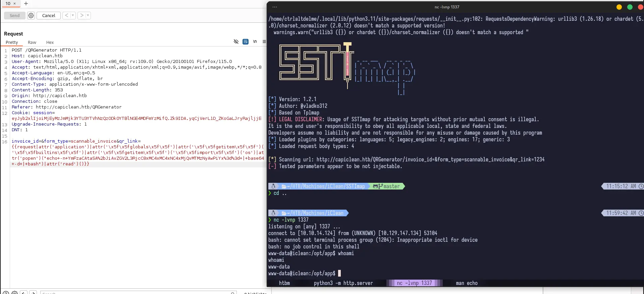644x294 pixels.
Task: Click ~/HTB/Machines/iClean/SSTImap path segment
Action: click(326, 186)
